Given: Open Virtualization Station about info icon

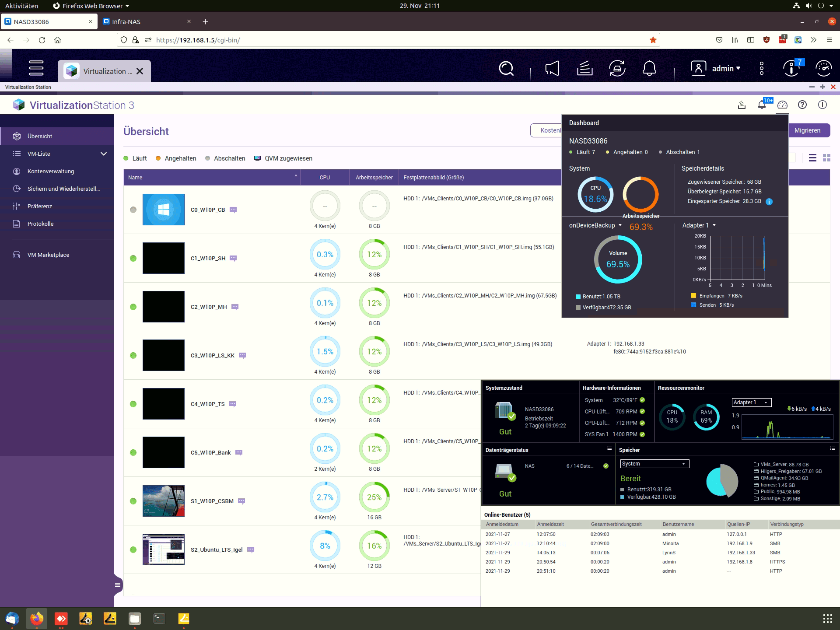Looking at the screenshot, I should (822, 105).
